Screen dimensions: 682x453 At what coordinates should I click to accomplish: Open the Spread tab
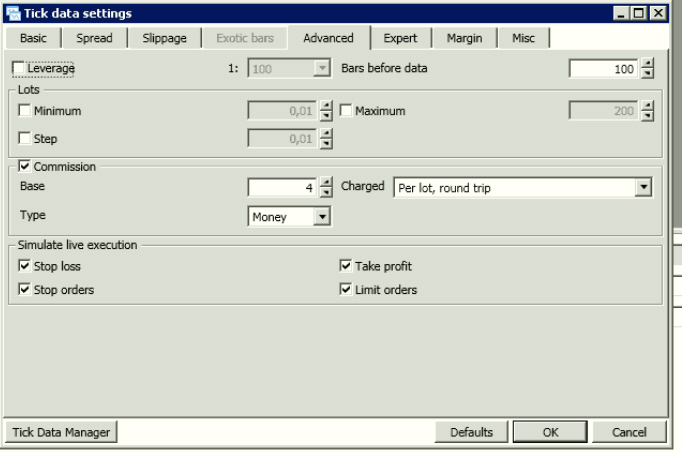94,38
